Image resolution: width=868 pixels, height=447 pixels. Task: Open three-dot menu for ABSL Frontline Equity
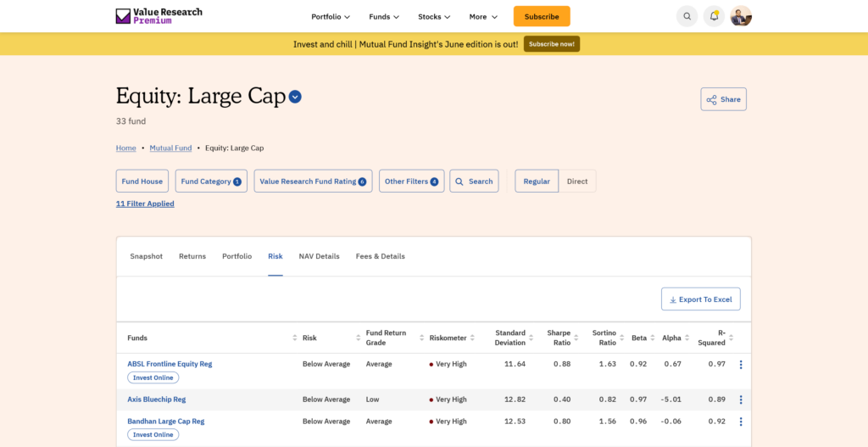click(x=741, y=365)
